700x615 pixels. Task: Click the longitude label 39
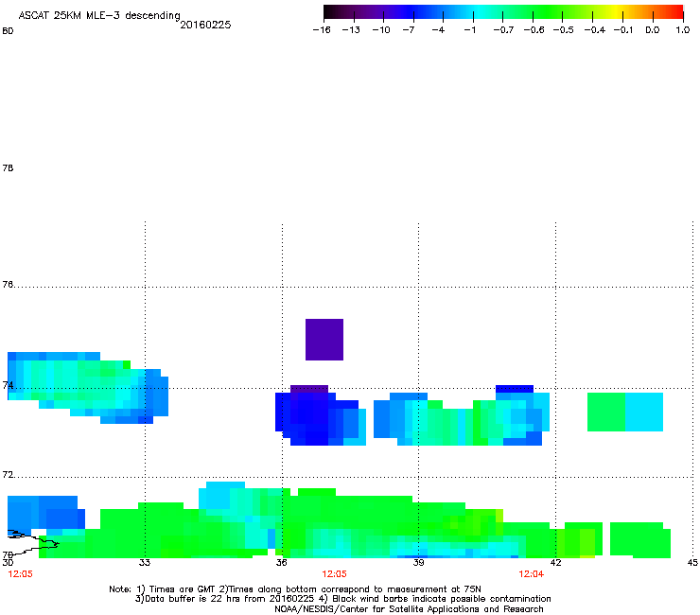418,563
